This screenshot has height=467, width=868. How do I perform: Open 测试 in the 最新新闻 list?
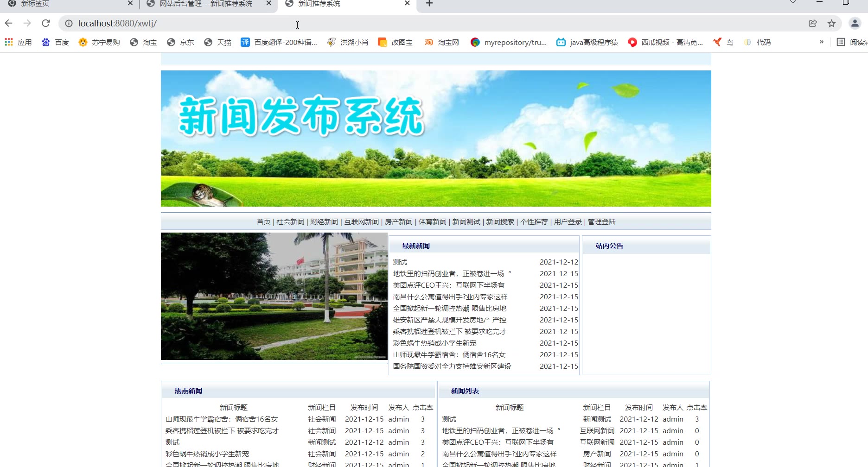(400, 262)
